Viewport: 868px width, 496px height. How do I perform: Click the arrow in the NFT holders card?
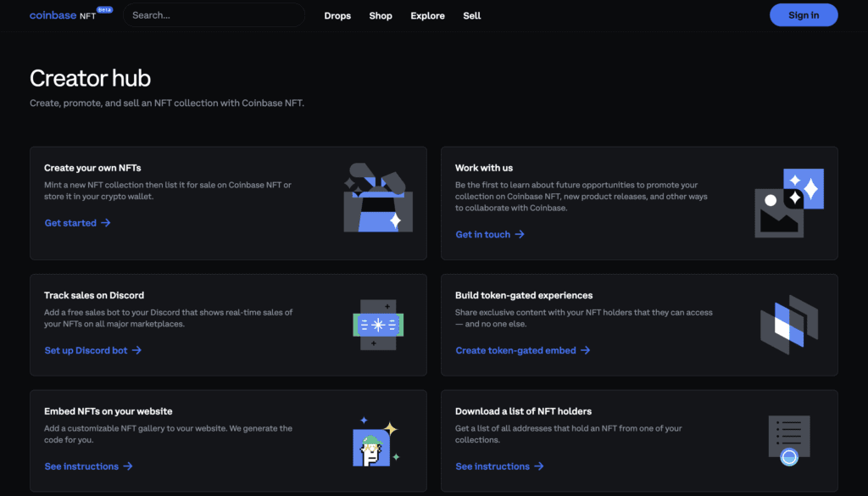(538, 466)
